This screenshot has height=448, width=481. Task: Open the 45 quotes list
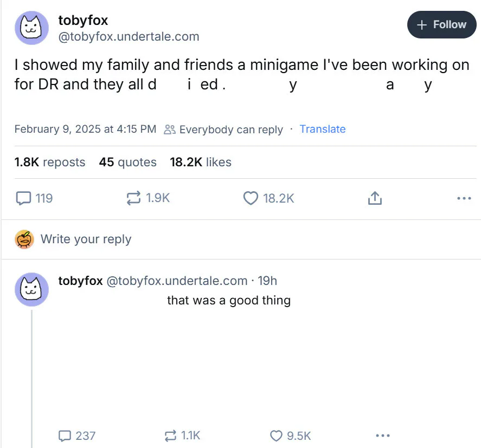[127, 162]
